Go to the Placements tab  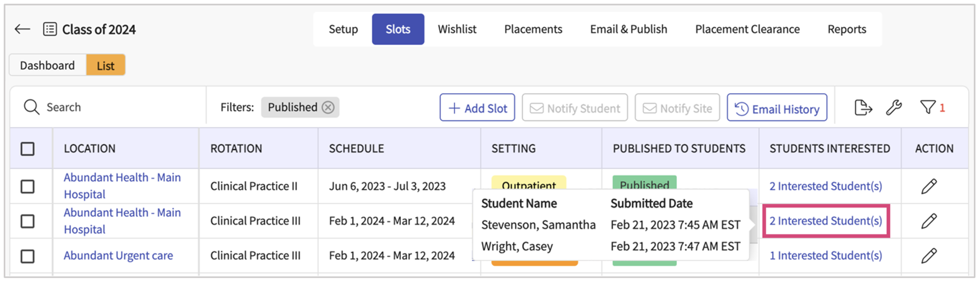pos(533,29)
